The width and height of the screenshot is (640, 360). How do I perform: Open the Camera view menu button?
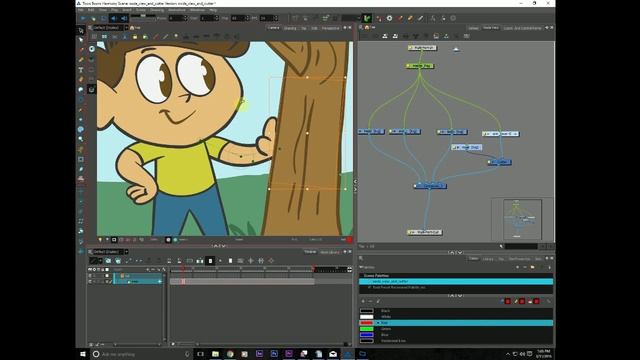90,28
